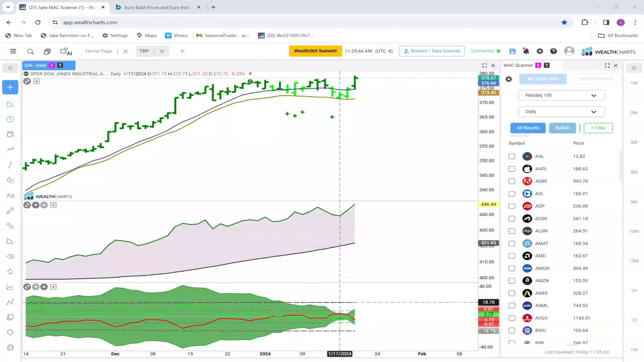Open the Daily timeframe dropdown
Screen dimensions: 644x362
tap(561, 112)
